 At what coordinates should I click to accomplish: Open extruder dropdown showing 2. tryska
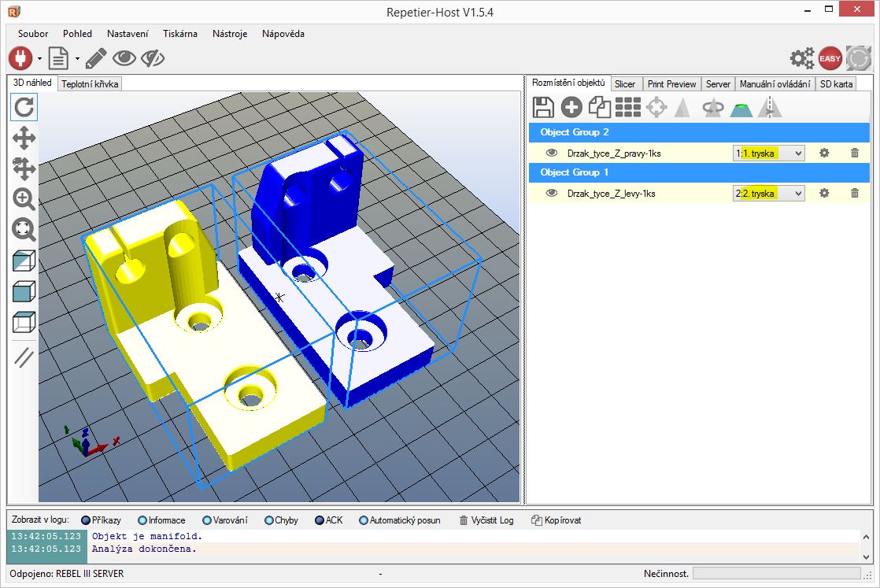pyautogui.click(x=769, y=194)
